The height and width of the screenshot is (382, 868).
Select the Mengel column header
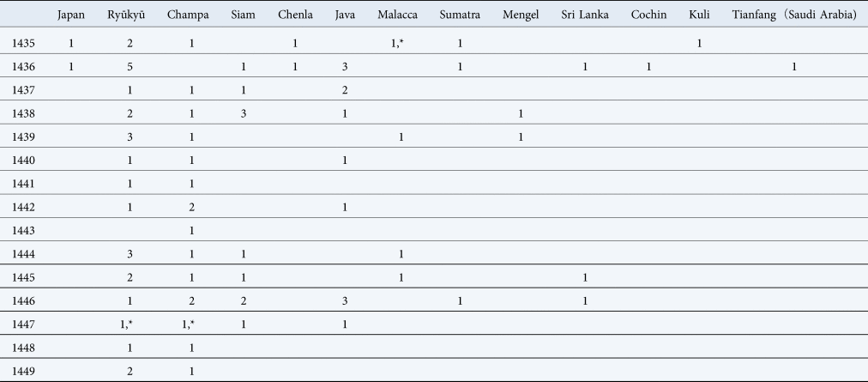(520, 15)
